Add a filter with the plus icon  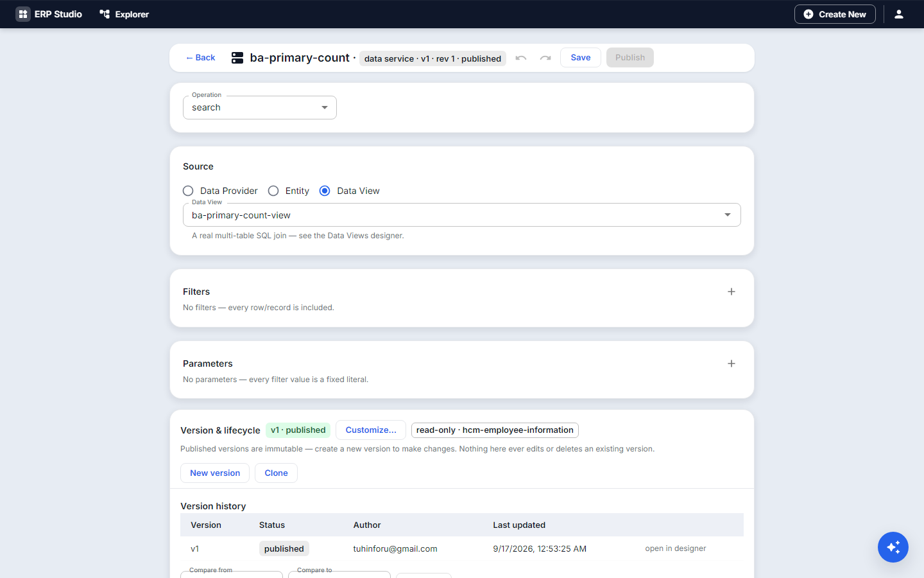point(732,292)
